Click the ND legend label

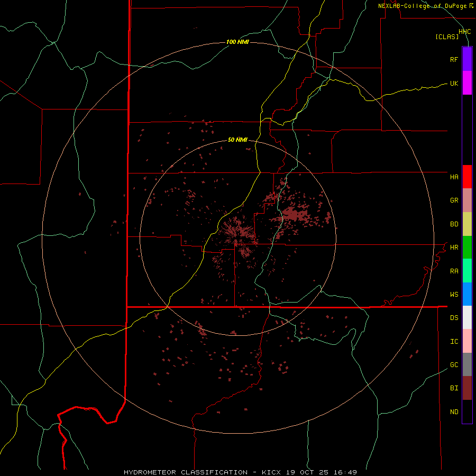454,412
